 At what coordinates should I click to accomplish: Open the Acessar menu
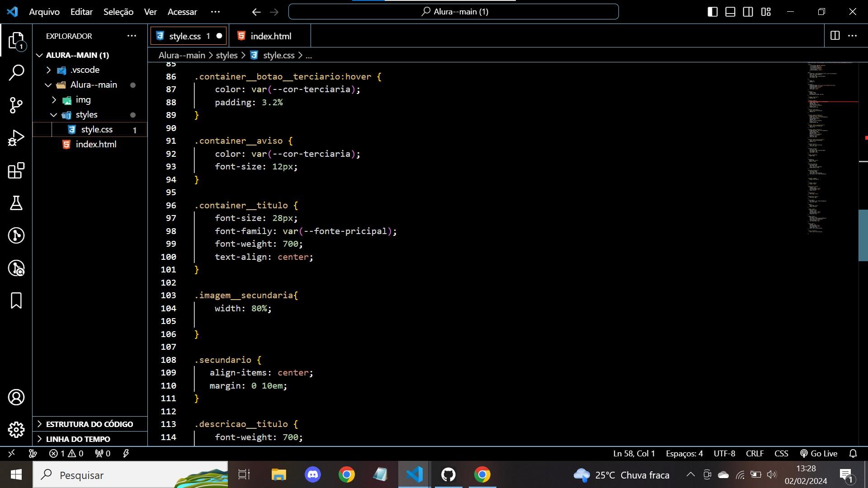(x=182, y=12)
